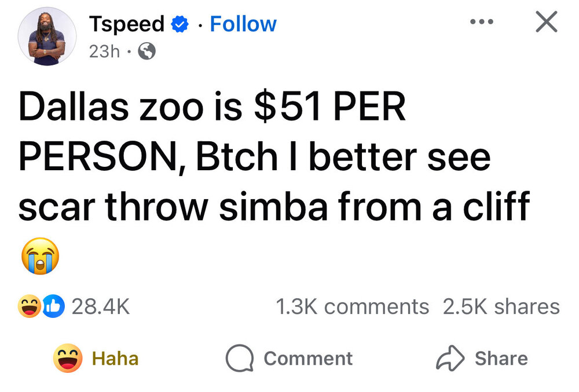Click the Haha laughing face reaction button icon
579x392 pixels.
[x=68, y=358]
